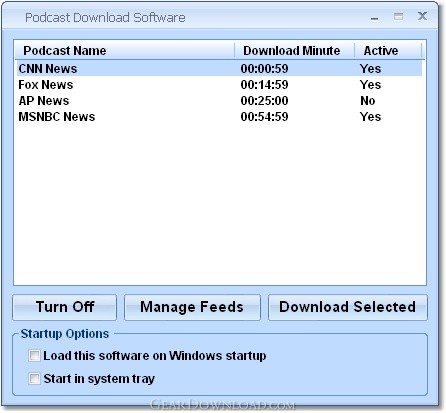Sort by Active column header
The image size is (446, 413).
click(388, 51)
